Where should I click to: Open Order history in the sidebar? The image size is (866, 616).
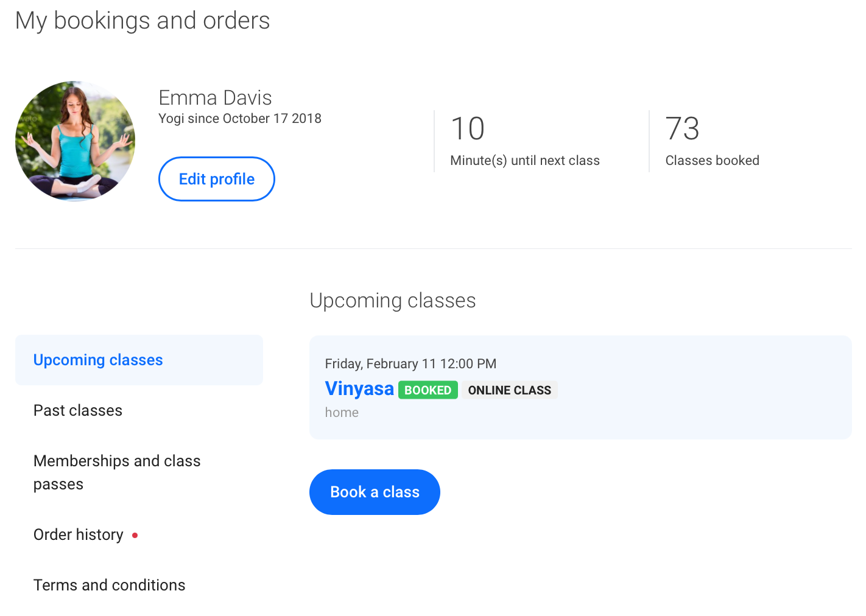(79, 534)
